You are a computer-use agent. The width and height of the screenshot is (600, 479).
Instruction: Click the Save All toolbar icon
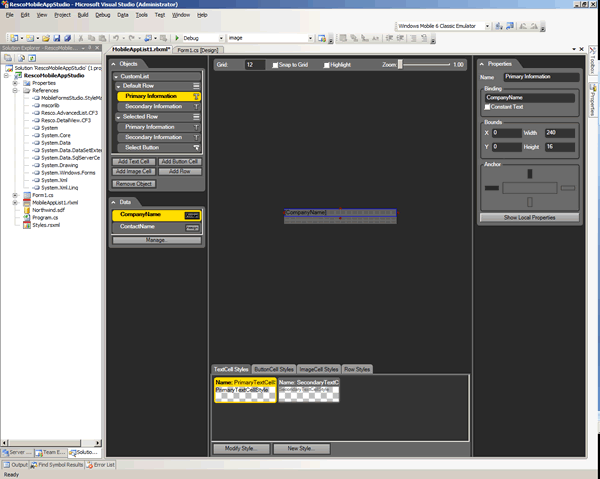click(x=67, y=38)
